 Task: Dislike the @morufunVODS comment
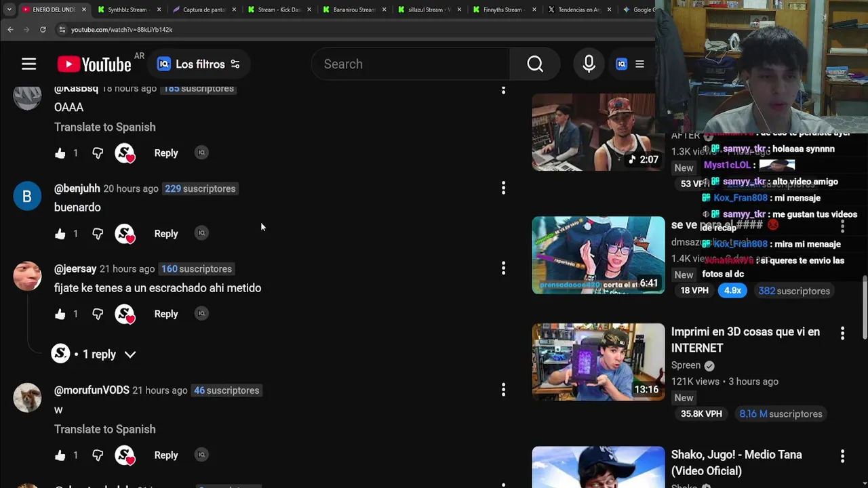tap(98, 455)
